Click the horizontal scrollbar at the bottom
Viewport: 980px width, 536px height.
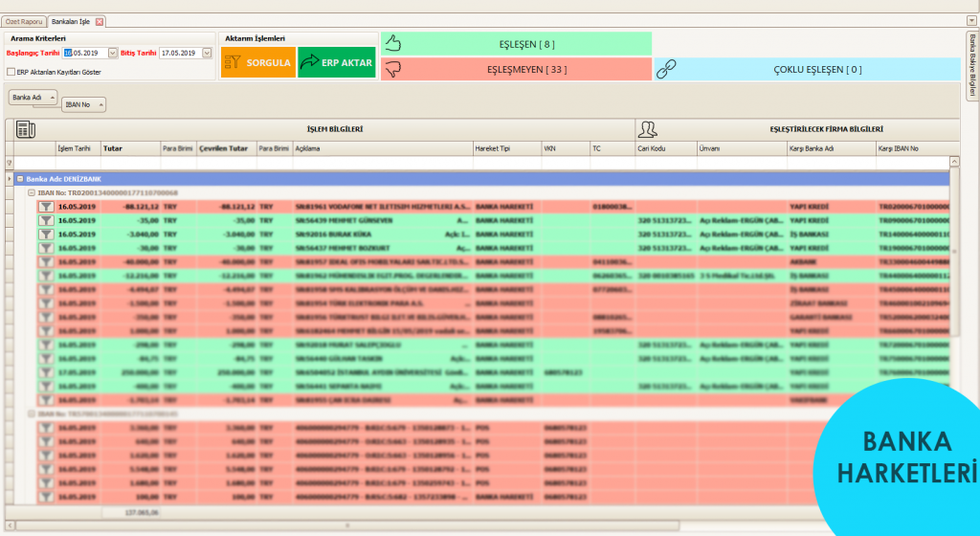[x=347, y=525]
